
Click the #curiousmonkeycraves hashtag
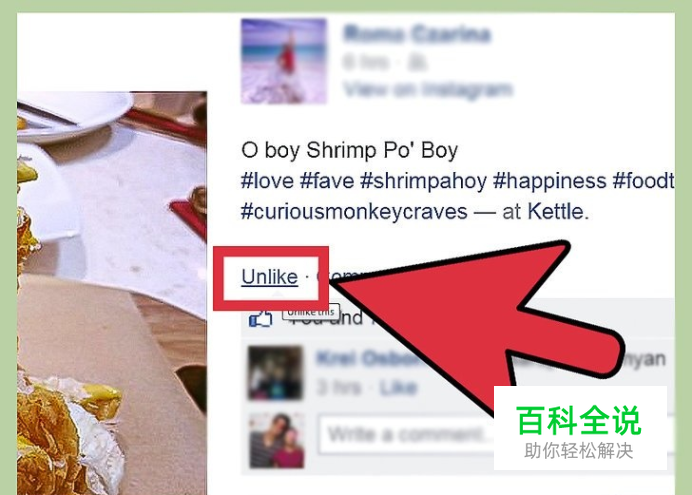click(354, 212)
